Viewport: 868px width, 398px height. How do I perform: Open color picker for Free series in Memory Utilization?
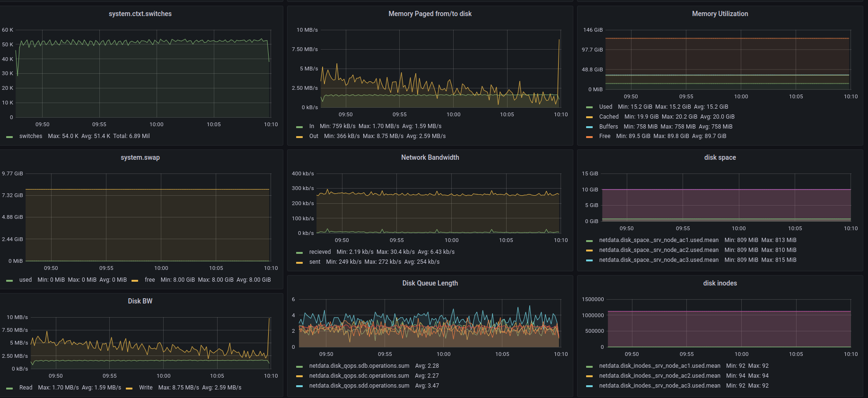tap(589, 137)
